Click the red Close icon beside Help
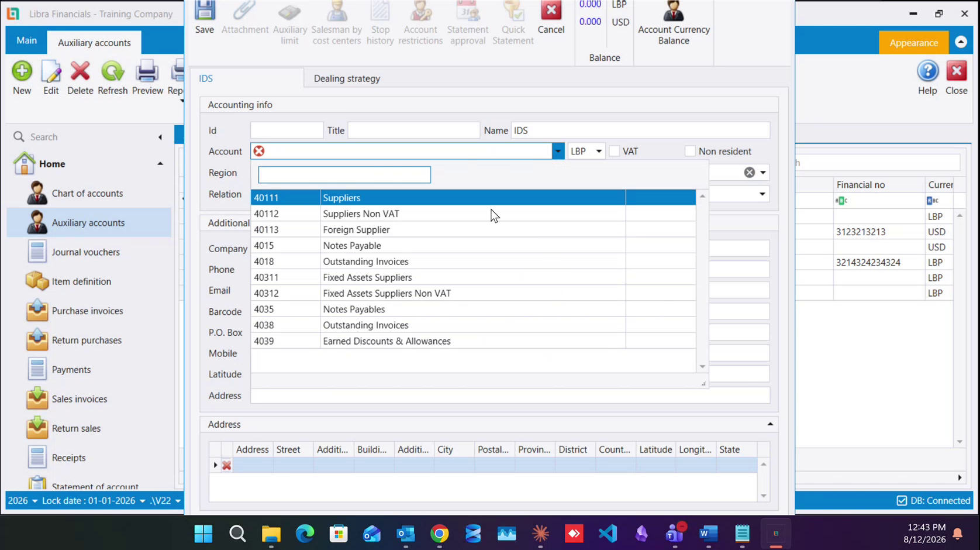The width and height of the screenshot is (980, 550). click(957, 71)
